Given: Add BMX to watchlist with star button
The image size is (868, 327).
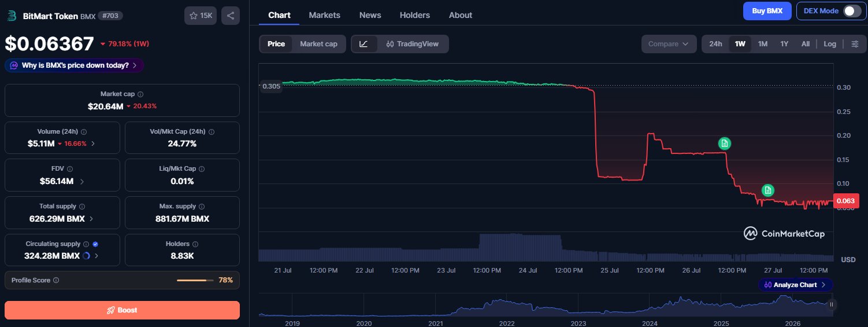Looking at the screenshot, I should click(x=201, y=16).
